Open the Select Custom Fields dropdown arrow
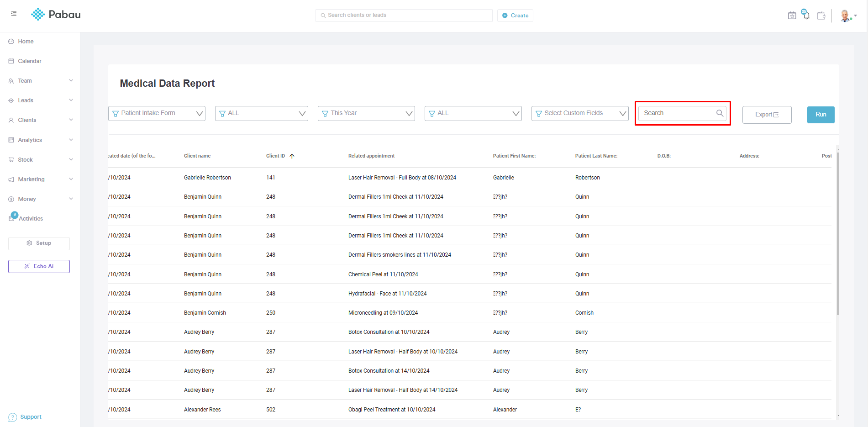The height and width of the screenshot is (427, 868). point(623,114)
